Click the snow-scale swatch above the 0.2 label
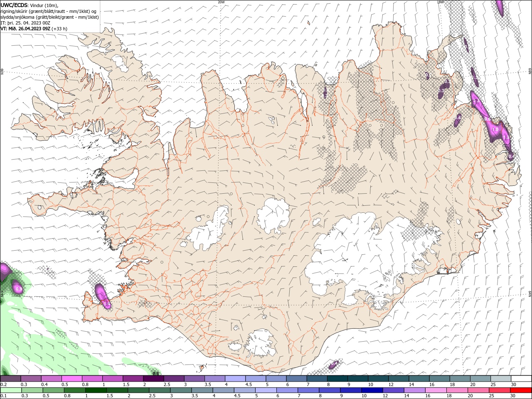Screen dimensions: 532x399 click(x=10, y=379)
